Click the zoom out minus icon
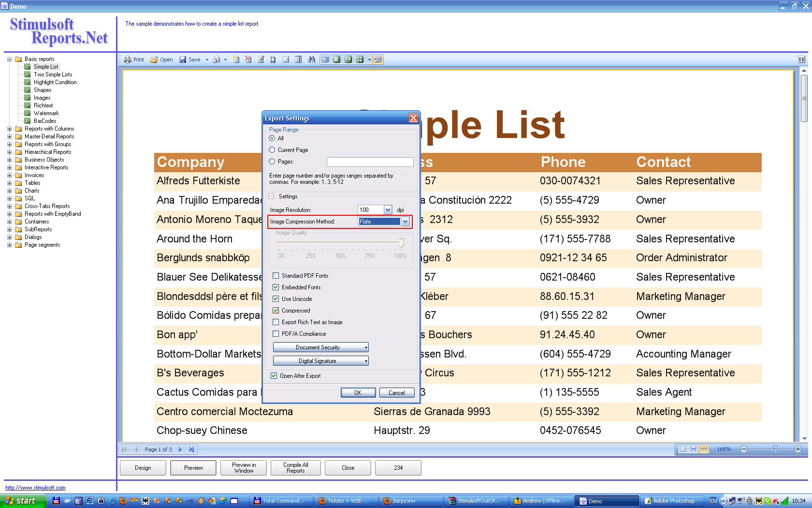The width and height of the screenshot is (812, 508). click(744, 449)
